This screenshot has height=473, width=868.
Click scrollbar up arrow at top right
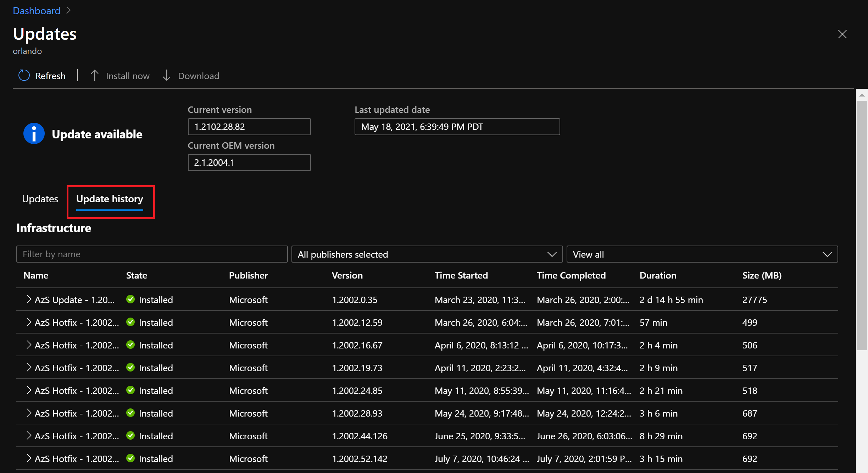[x=862, y=95]
